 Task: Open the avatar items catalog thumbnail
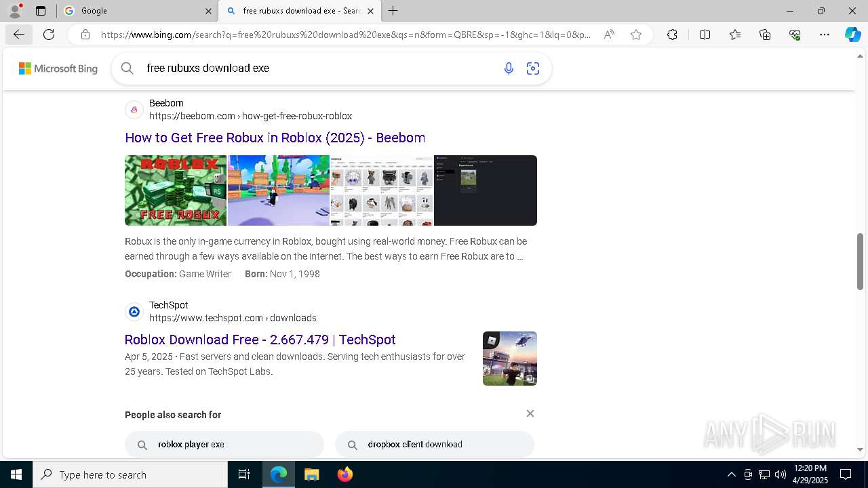382,190
